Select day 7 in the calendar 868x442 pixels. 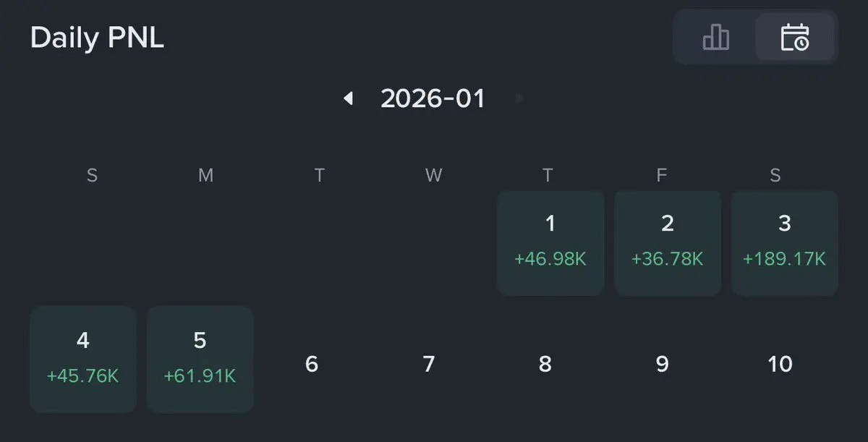pyautogui.click(x=429, y=364)
